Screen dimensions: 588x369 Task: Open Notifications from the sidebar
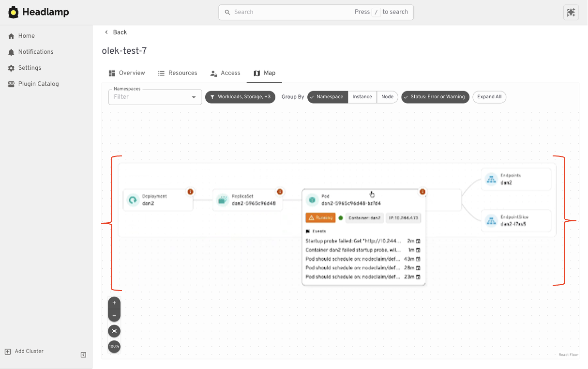(x=34, y=52)
